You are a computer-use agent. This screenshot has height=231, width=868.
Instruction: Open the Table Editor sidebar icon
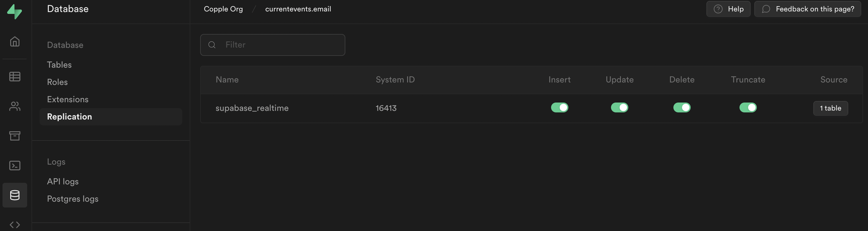click(x=15, y=77)
